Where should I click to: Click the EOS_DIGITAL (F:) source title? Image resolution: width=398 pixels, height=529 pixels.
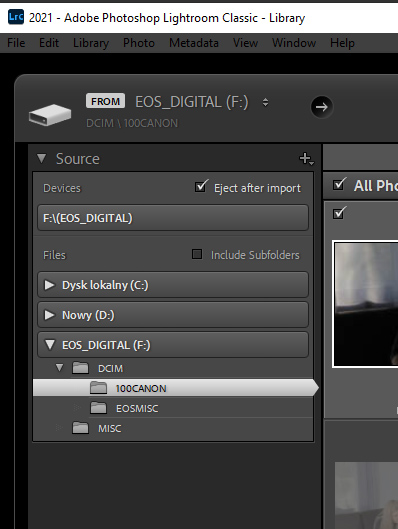pyautogui.click(x=192, y=102)
